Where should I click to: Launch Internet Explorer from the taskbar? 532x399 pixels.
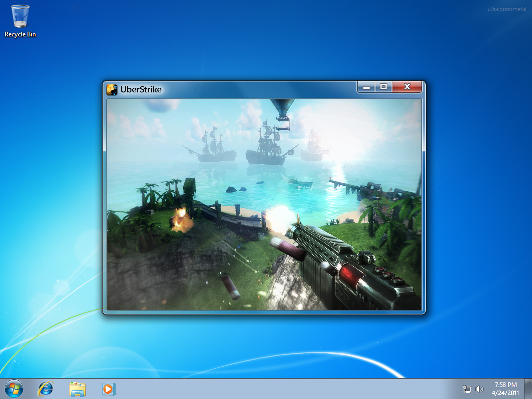tap(46, 389)
